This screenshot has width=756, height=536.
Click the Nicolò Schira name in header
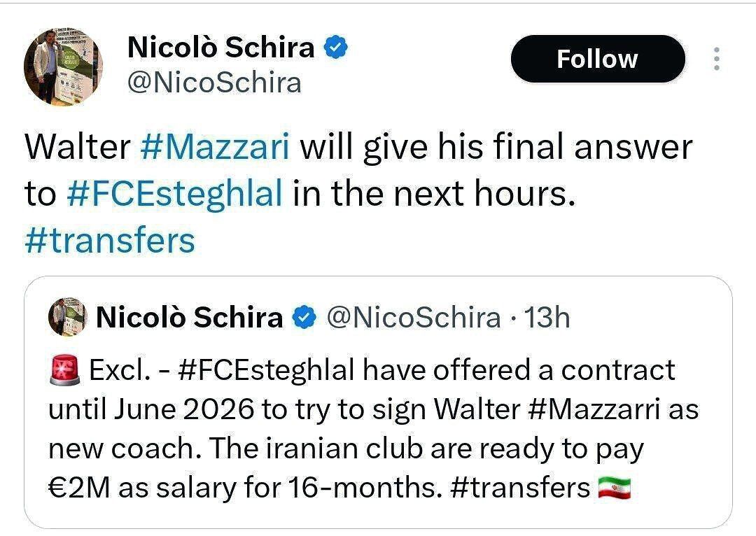pos(221,48)
